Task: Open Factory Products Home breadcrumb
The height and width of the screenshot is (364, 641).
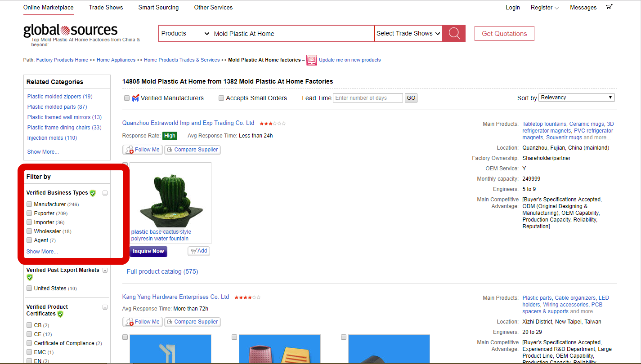Action: [62, 60]
